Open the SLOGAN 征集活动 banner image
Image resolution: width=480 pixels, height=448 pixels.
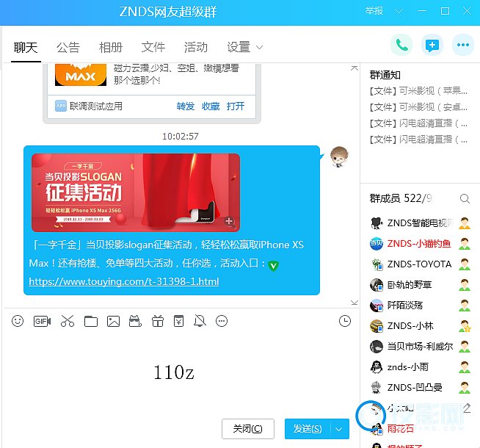tap(136, 192)
